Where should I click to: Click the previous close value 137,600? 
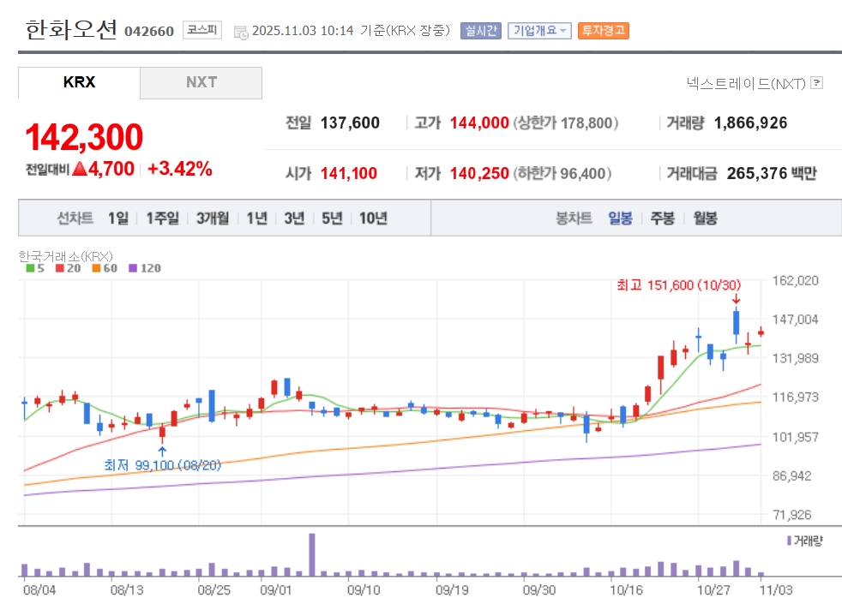point(350,123)
